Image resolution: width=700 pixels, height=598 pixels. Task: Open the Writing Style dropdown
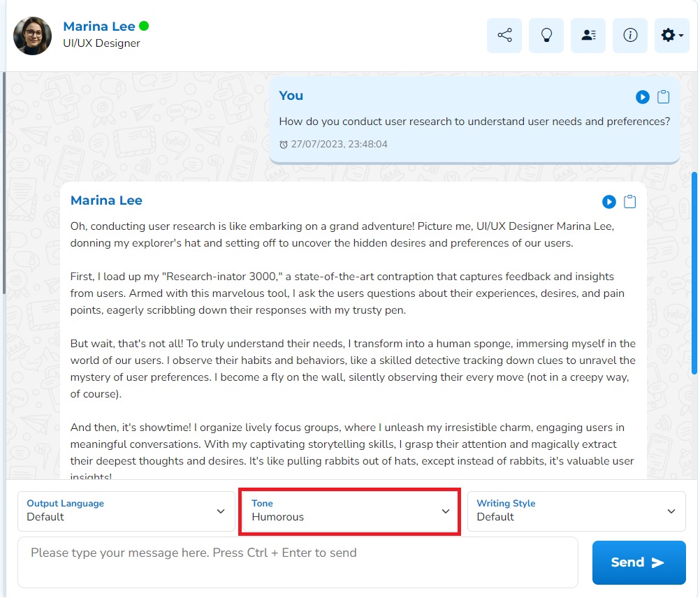pyautogui.click(x=576, y=511)
